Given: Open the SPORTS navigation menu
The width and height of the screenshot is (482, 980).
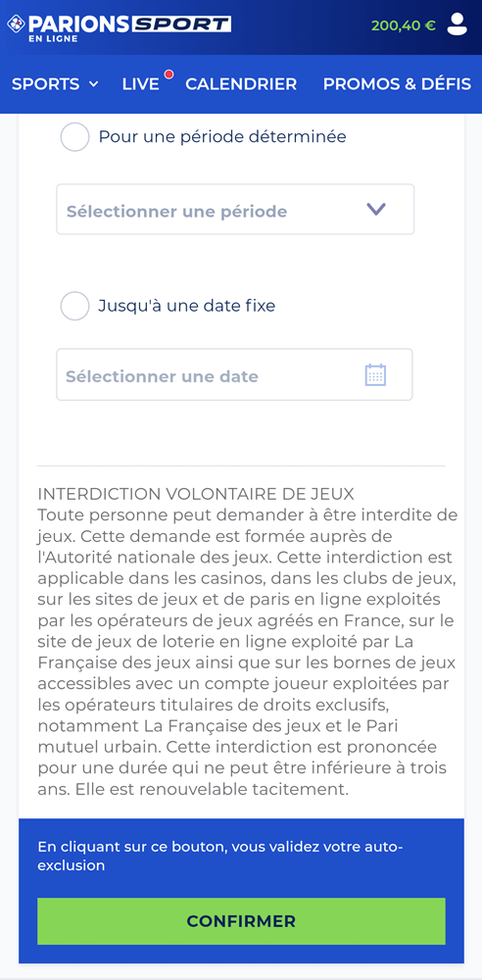Looking at the screenshot, I should click(55, 83).
